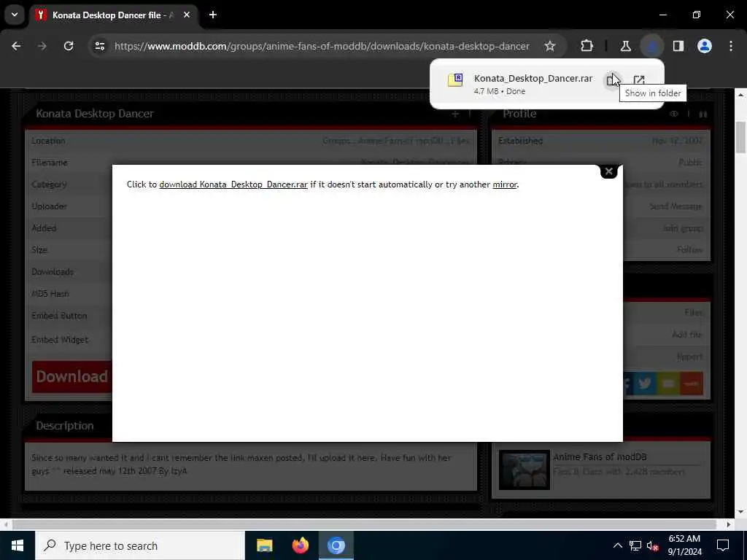
Task: Click the Konata_Desktop_Dancer.rar file icon
Action: [x=455, y=80]
